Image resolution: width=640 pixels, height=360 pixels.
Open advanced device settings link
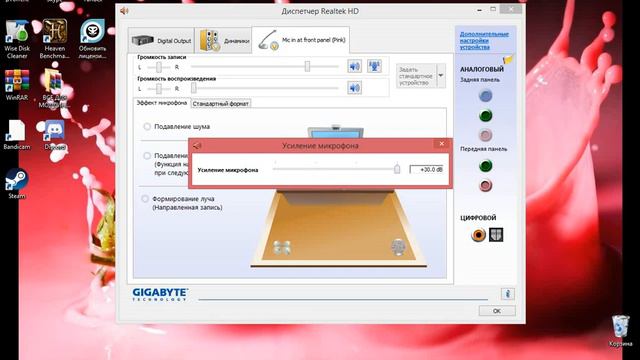pos(484,40)
